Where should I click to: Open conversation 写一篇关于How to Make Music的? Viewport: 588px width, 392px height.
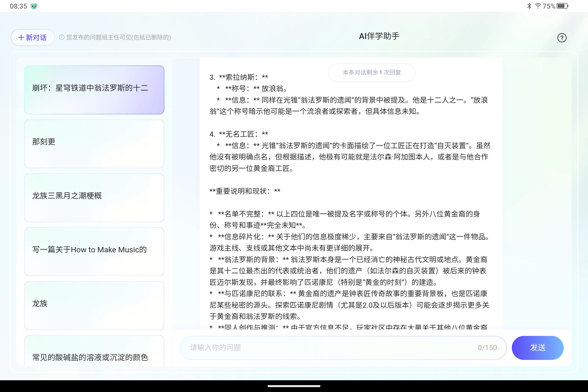[x=94, y=252]
